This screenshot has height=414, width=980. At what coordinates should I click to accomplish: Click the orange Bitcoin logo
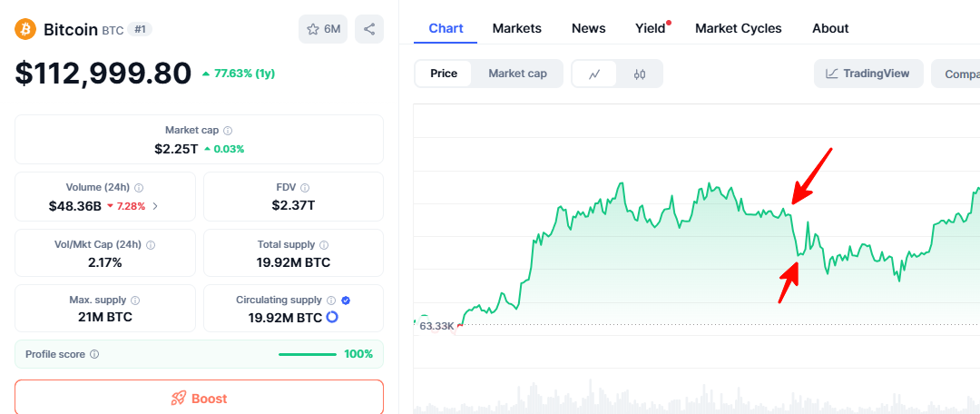point(24,29)
